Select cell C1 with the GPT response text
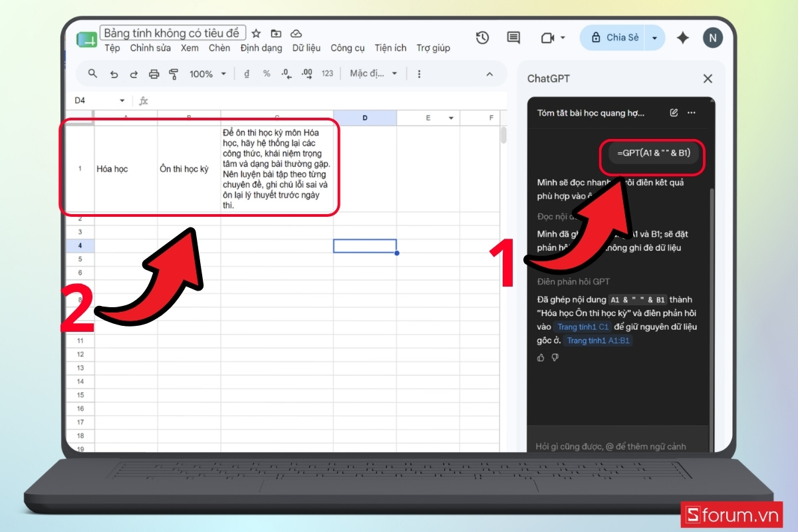Image resolution: width=798 pixels, height=532 pixels. [x=277, y=169]
